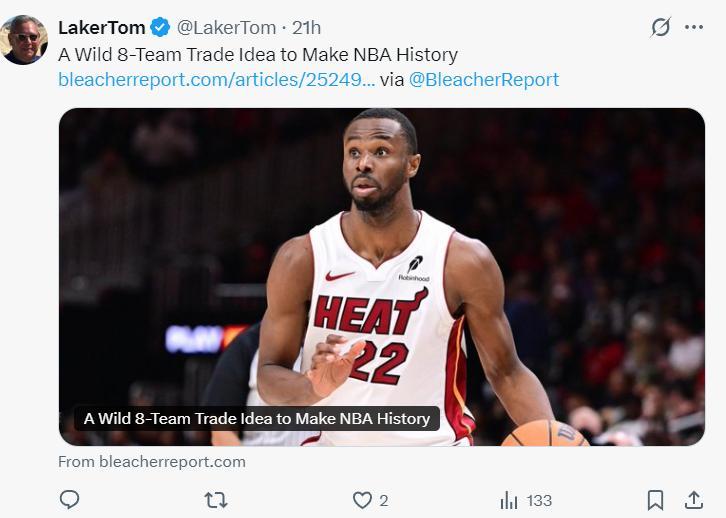
Task: View post analytics bar chart icon
Action: [509, 500]
